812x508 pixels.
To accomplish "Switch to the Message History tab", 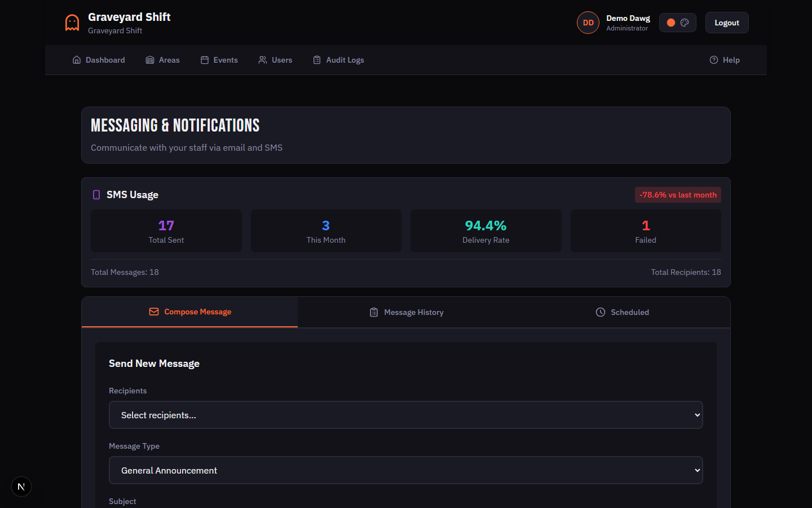I will (406, 312).
